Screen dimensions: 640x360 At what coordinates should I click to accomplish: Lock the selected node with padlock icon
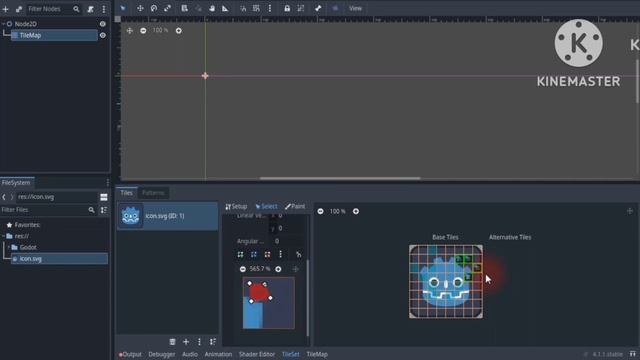(x=287, y=8)
